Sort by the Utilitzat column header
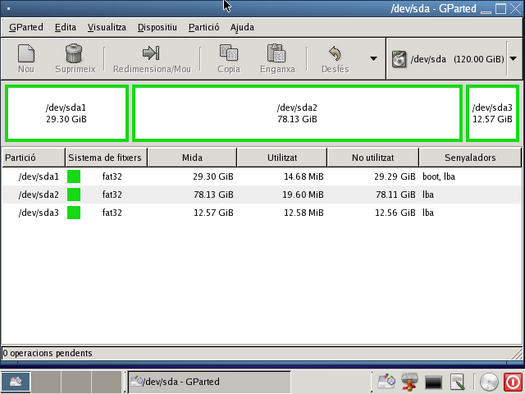 (282, 157)
